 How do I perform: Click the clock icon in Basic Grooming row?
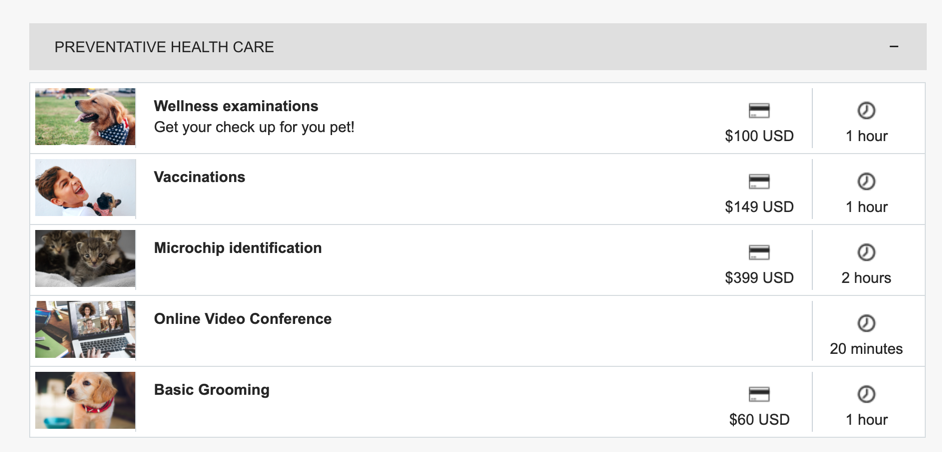pos(866,394)
